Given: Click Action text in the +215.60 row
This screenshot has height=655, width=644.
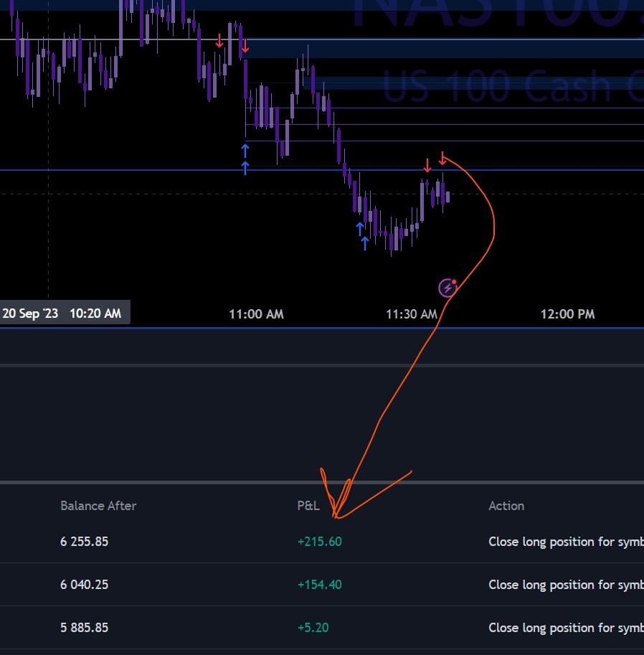Looking at the screenshot, I should pyautogui.click(x=567, y=542).
